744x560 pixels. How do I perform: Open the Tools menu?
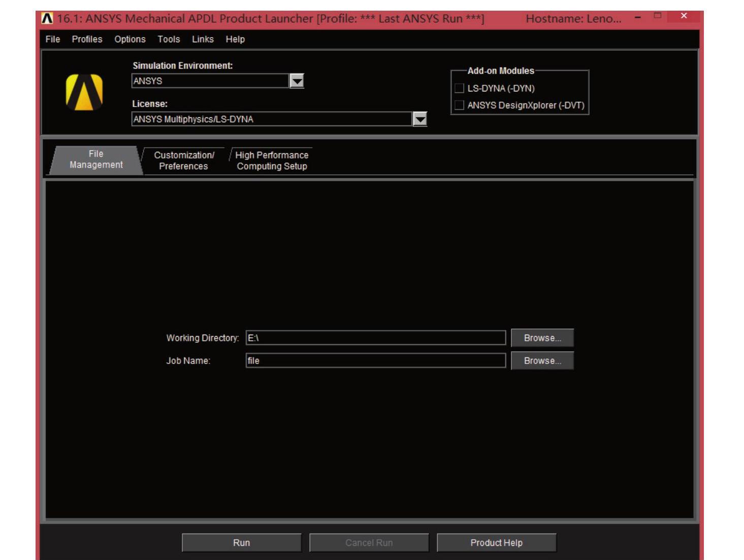[x=169, y=39]
